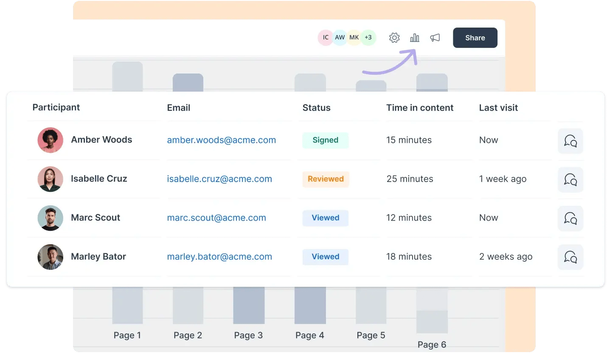607x364 pixels.
Task: Select the name Marley Bator
Action: 98,257
